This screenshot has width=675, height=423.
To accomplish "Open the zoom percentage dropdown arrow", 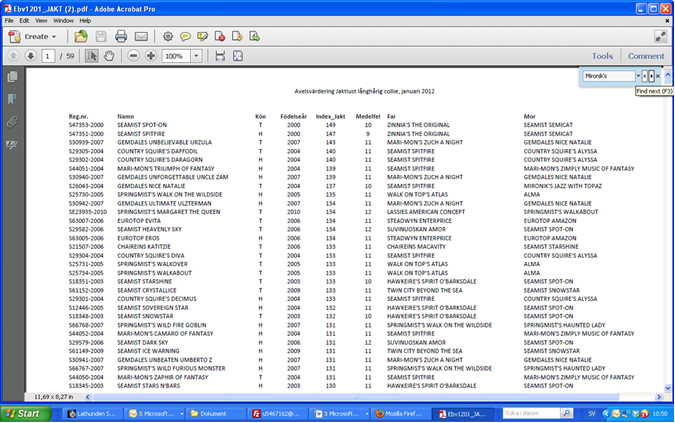I will [196, 56].
